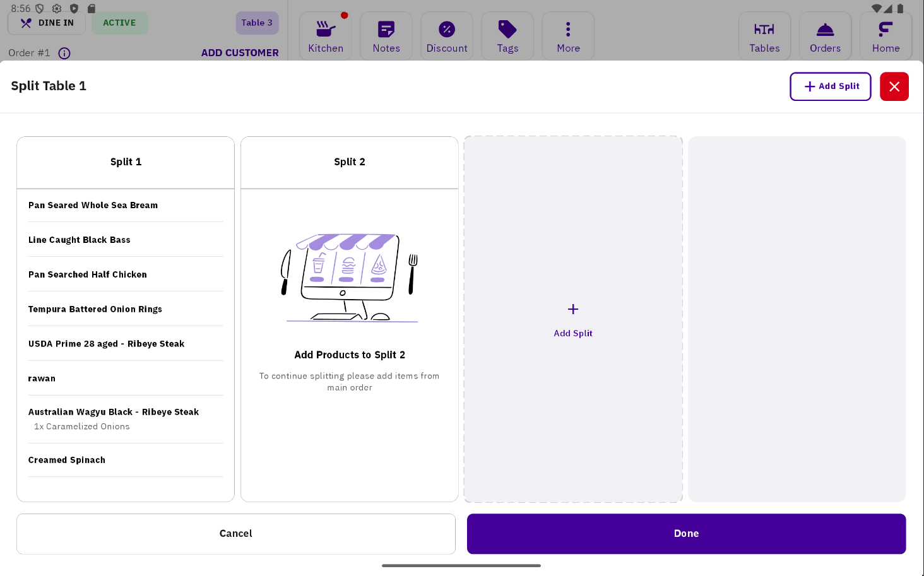Confirm the split with Done button
This screenshot has width=924, height=576.
coord(686,534)
